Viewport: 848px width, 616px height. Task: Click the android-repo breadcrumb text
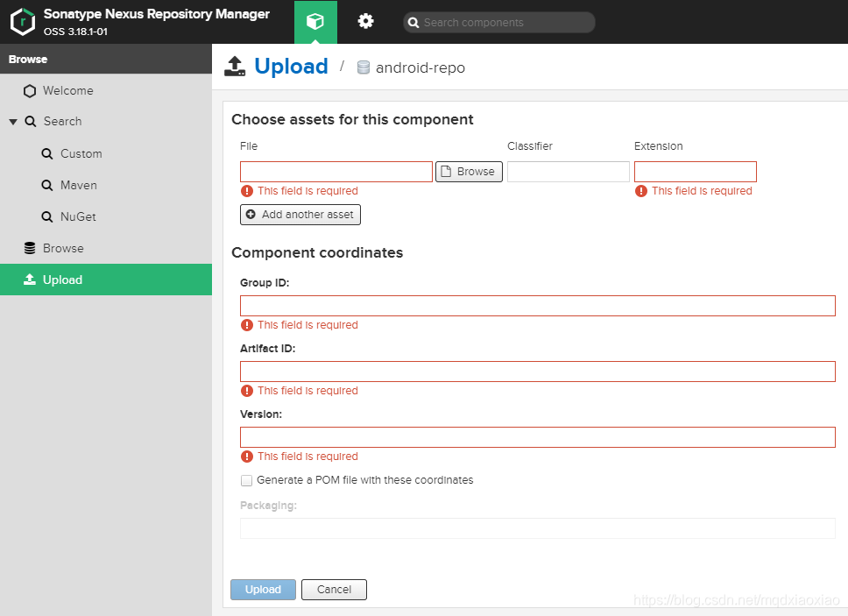click(420, 67)
